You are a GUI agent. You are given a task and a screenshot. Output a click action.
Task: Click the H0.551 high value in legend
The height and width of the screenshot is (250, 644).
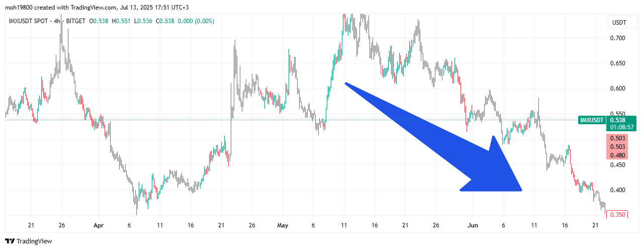120,21
